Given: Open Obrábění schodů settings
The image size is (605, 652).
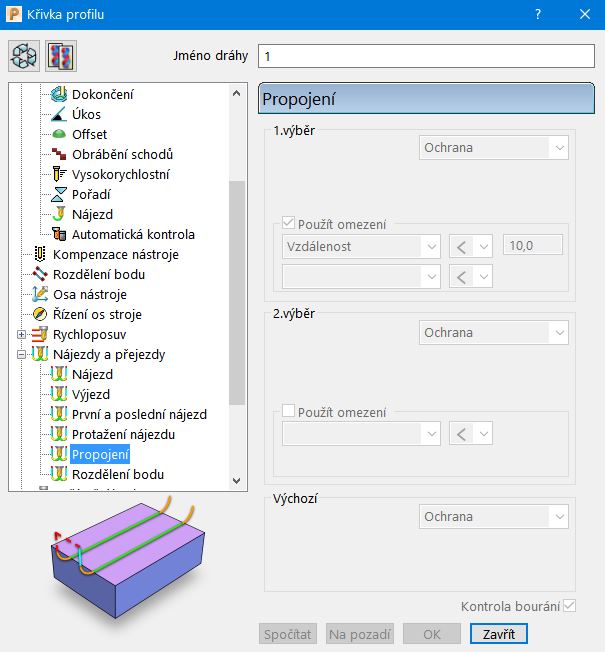Looking at the screenshot, I should pos(122,154).
